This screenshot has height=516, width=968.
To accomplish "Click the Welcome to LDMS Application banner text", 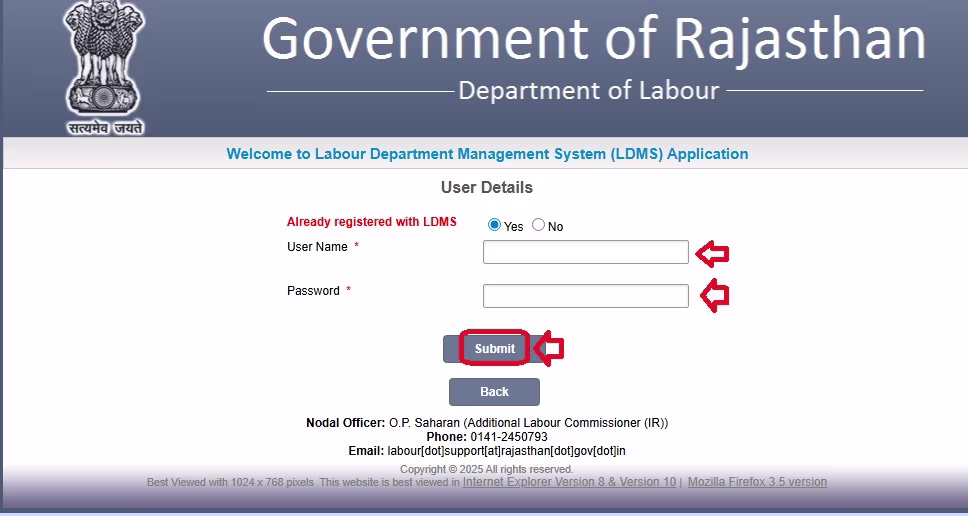I will click(x=487, y=154).
